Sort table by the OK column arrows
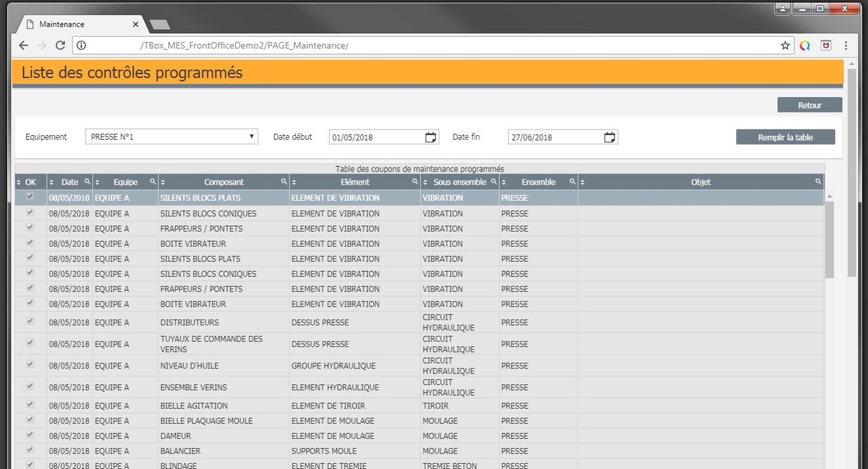The width and height of the screenshot is (868, 469). click(19, 182)
